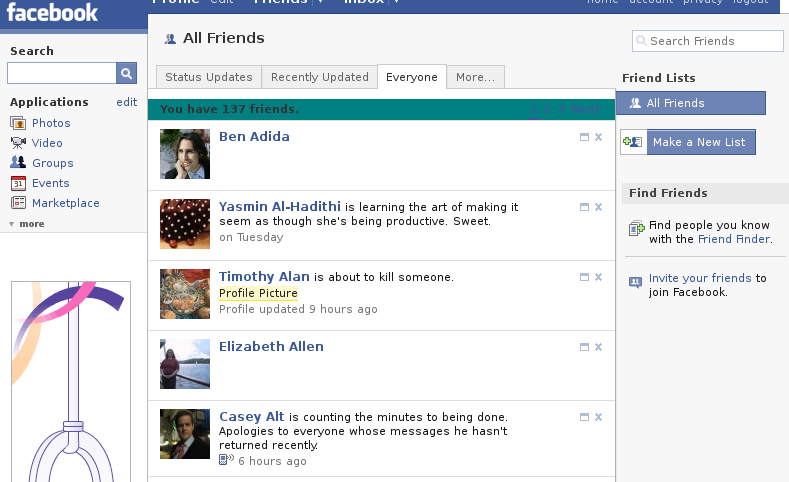789x482 pixels.
Task: Click the edit link beside Applications
Action: (127, 102)
